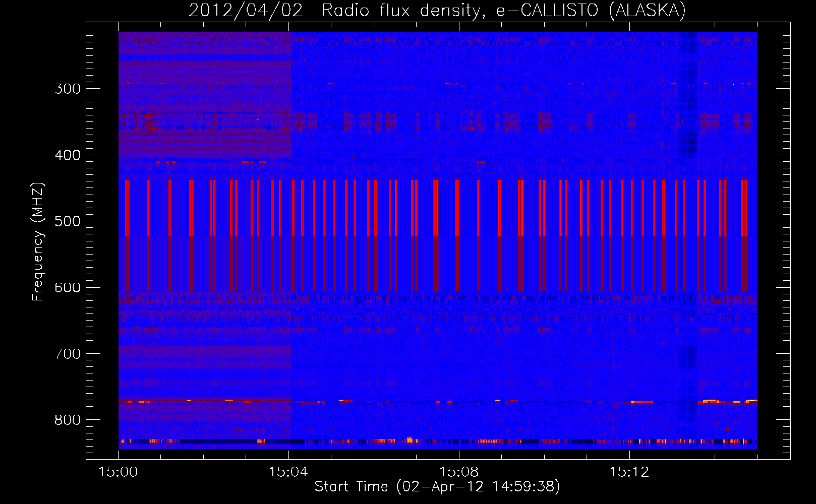Select the 300 frequency tick label
816x504 pixels.
[x=68, y=89]
